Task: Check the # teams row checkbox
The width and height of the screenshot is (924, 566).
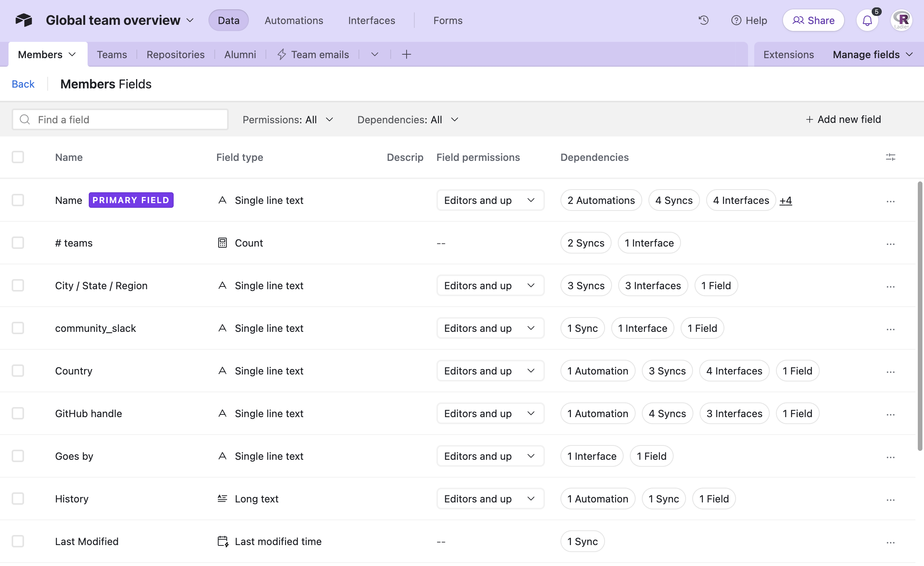Action: tap(18, 243)
